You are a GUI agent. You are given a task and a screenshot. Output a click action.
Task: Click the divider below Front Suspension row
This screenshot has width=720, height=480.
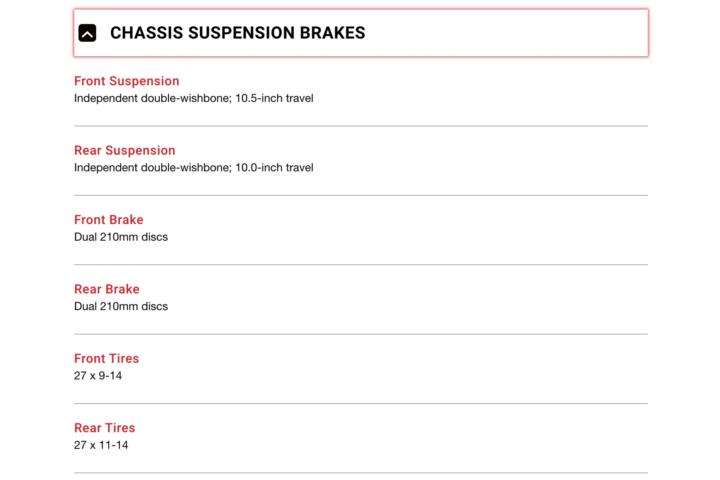pyautogui.click(x=361, y=126)
